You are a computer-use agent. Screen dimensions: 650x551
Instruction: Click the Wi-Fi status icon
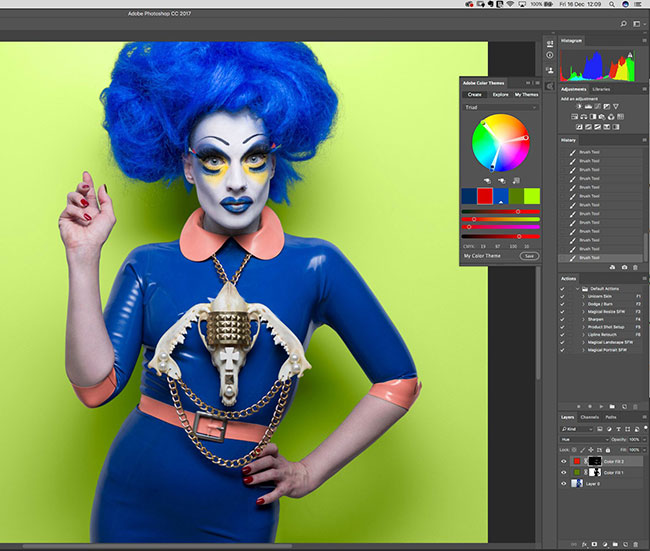click(x=510, y=4)
